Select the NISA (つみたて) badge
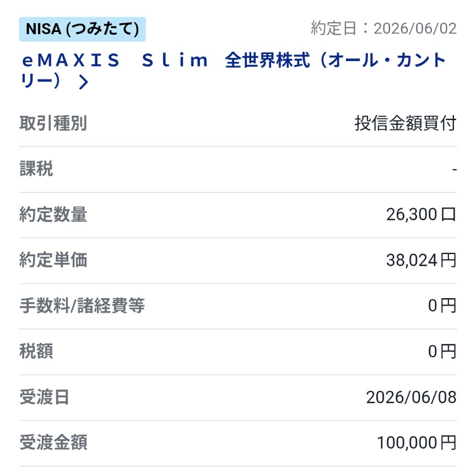The width and height of the screenshot is (476, 469). [82, 29]
